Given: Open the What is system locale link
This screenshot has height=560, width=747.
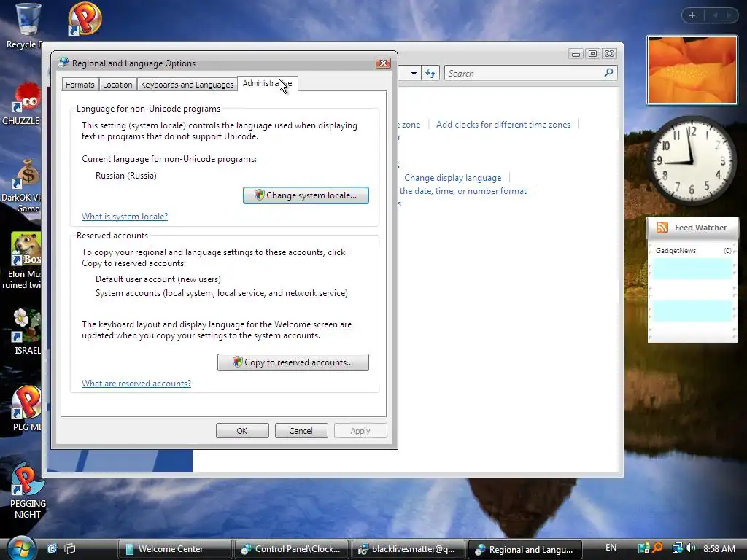Looking at the screenshot, I should coord(125,216).
